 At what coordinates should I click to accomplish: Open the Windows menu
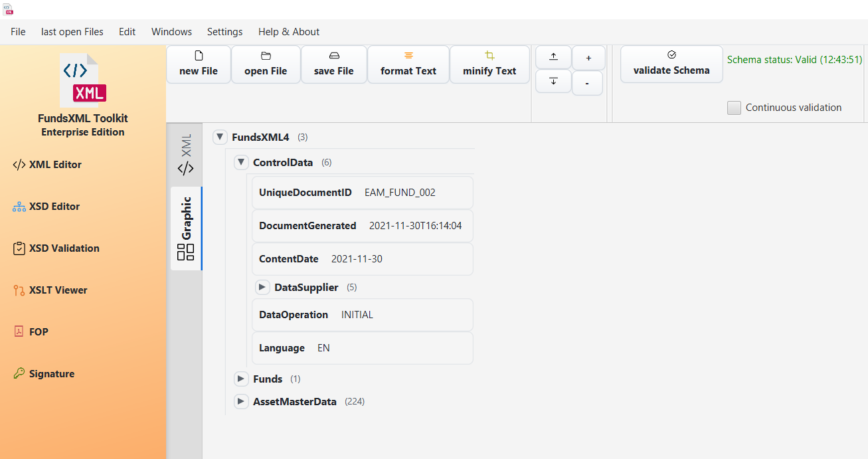pos(171,31)
